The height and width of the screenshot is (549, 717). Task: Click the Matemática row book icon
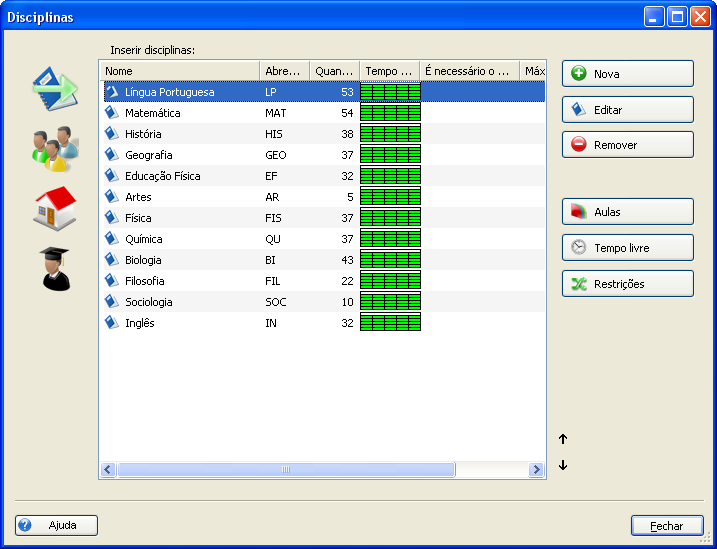click(112, 113)
